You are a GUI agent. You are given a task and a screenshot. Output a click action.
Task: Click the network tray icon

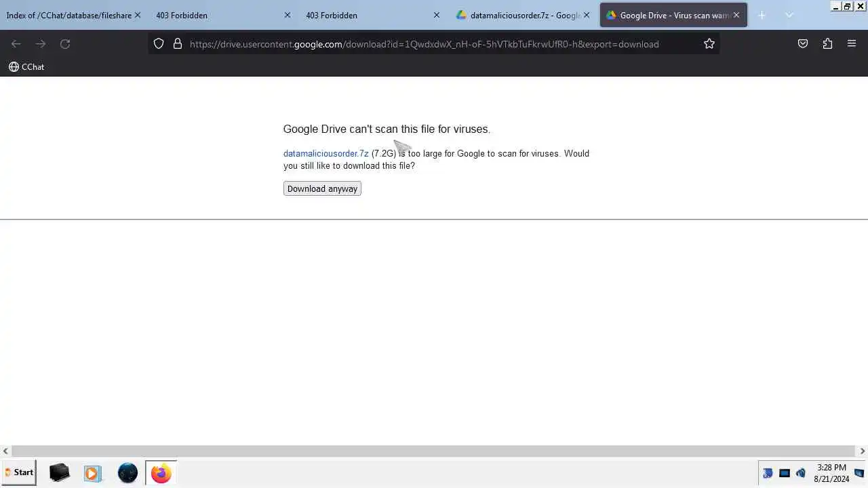[785, 473]
